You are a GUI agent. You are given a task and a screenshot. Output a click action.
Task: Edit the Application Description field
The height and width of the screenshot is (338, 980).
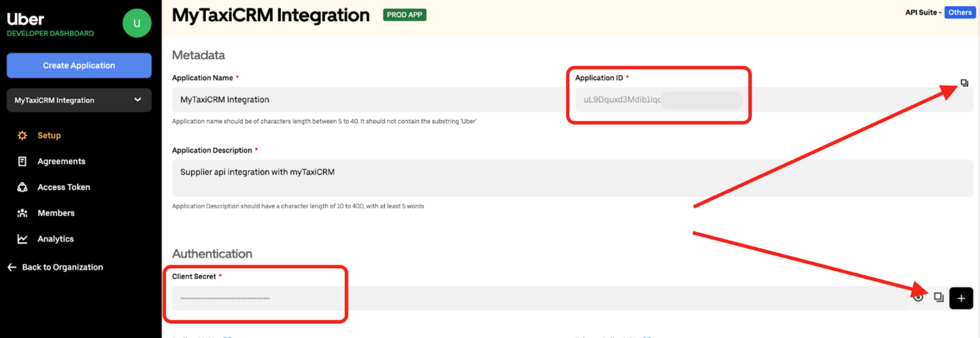[x=573, y=178]
